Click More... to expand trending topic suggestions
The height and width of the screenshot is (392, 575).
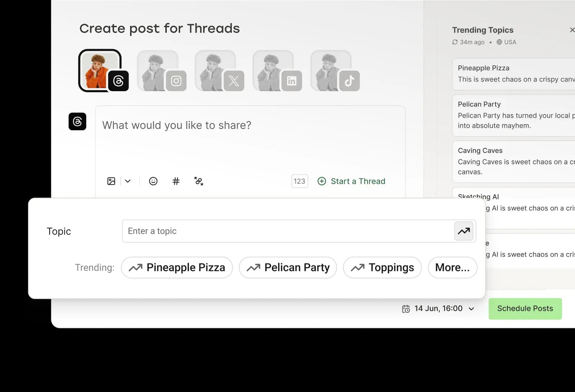(x=452, y=267)
